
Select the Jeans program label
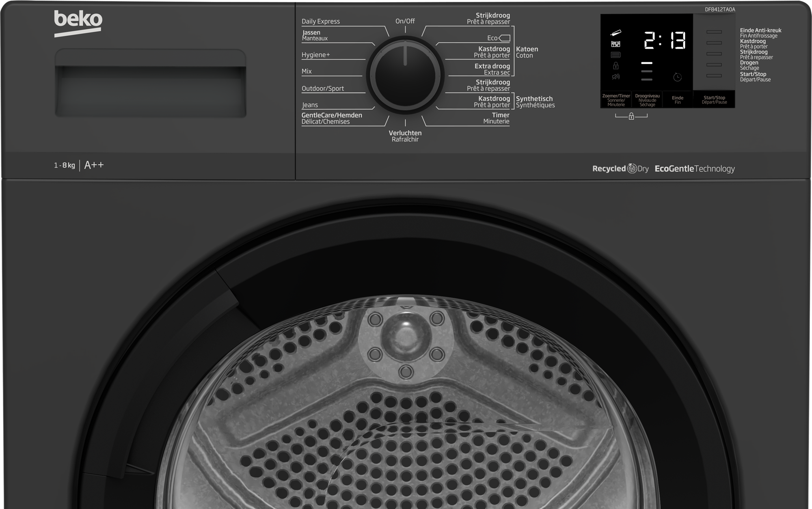pyautogui.click(x=311, y=104)
